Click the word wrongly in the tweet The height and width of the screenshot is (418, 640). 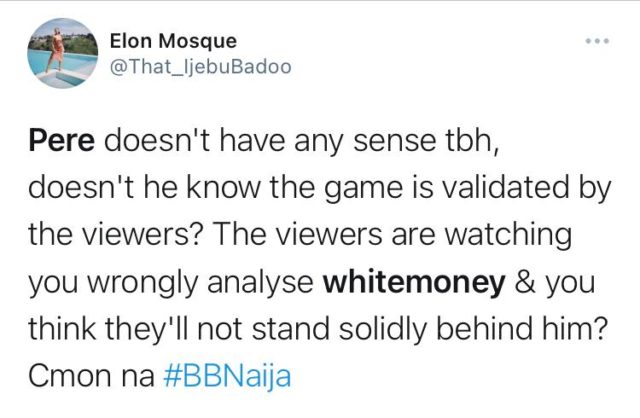click(143, 283)
